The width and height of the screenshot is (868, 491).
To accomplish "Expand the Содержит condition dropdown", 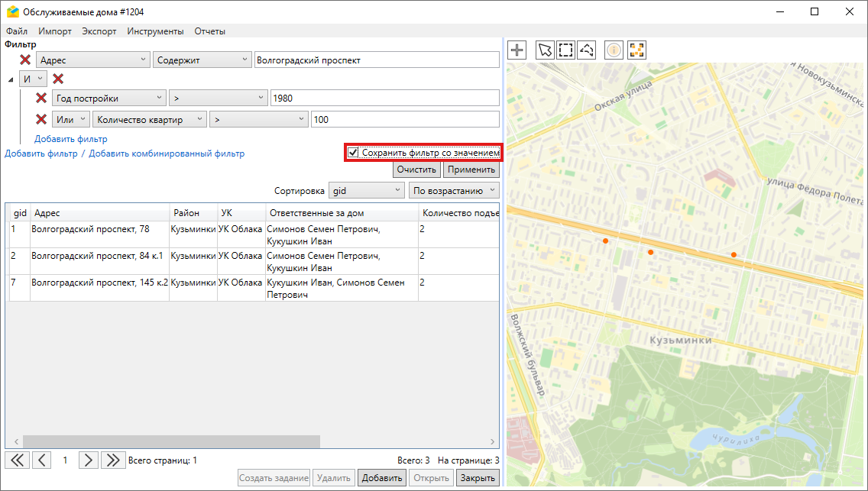I will click(x=202, y=60).
